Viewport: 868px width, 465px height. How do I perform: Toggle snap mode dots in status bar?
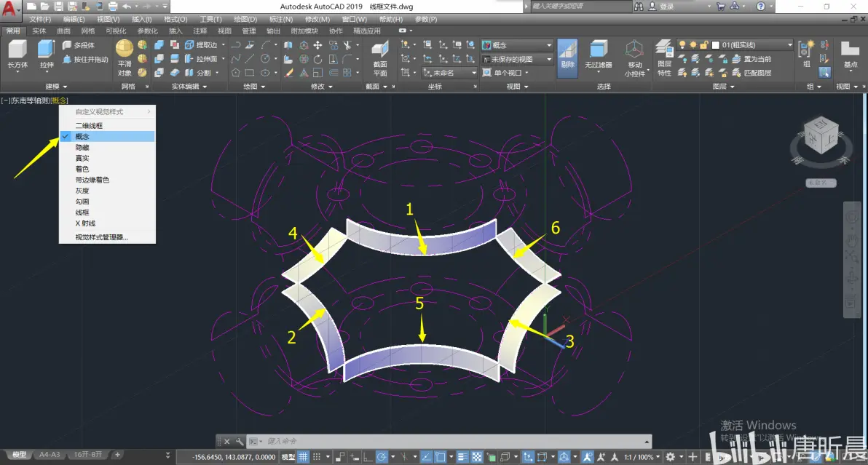[317, 457]
